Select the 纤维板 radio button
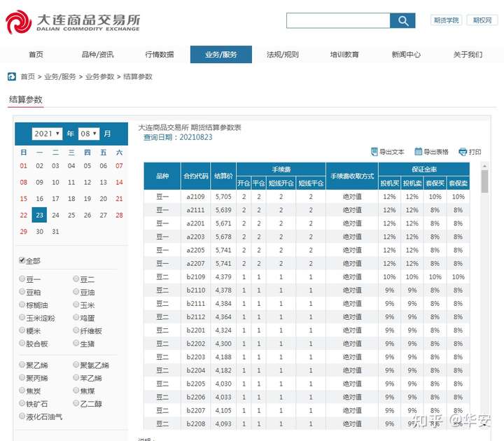 coord(76,330)
